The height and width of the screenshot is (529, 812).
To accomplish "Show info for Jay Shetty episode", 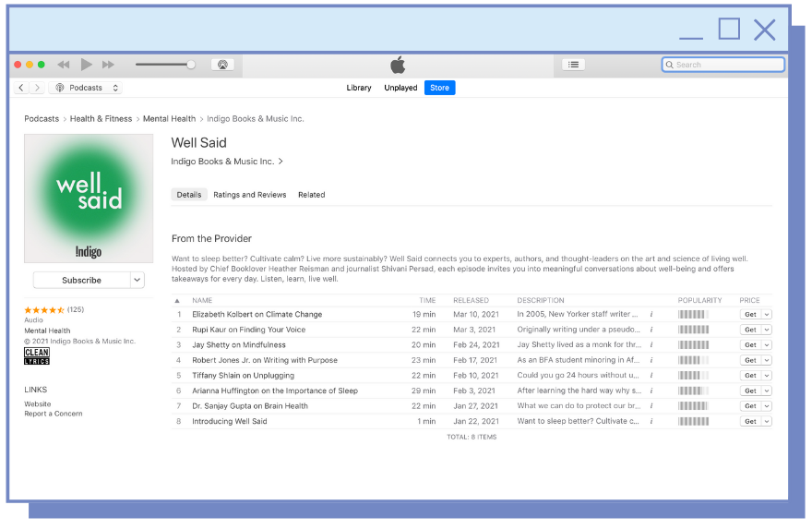I will (x=651, y=345).
